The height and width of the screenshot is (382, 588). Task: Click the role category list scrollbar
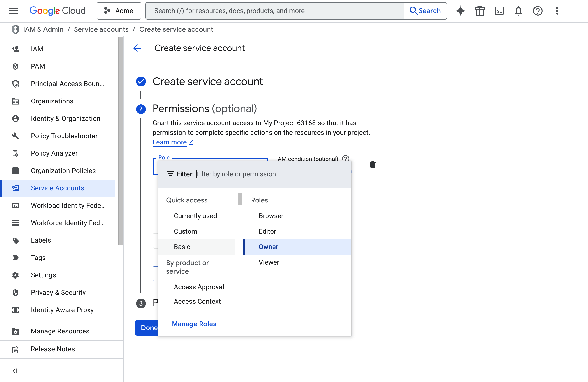click(240, 199)
